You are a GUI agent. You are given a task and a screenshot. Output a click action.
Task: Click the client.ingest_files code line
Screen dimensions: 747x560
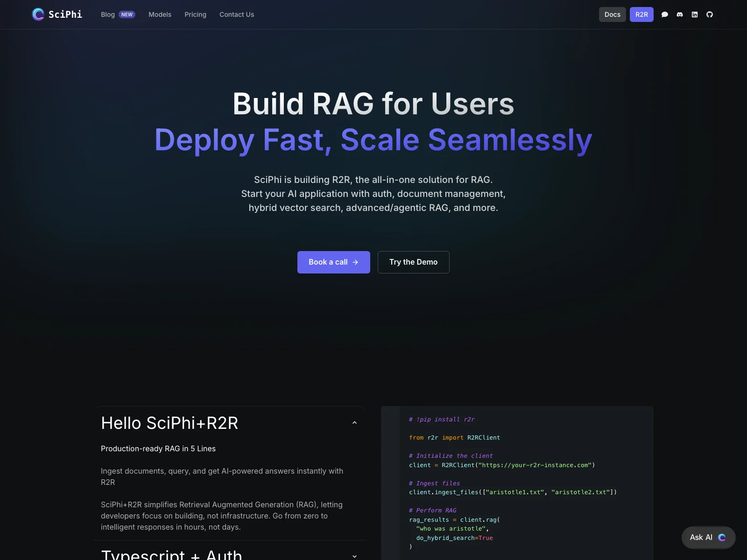tap(513, 492)
